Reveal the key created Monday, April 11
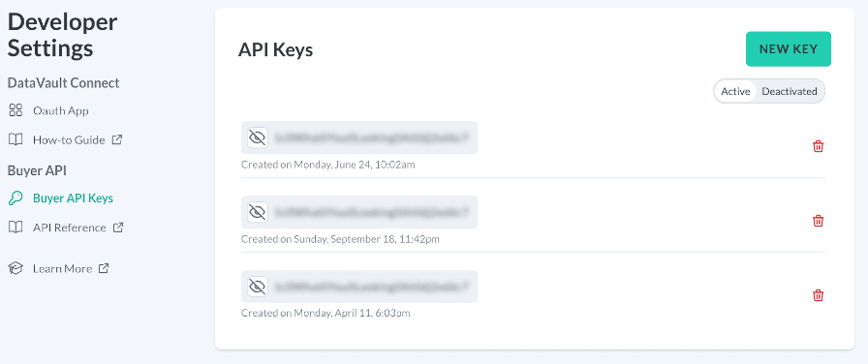Screen dimensions: 868x364 pyautogui.click(x=258, y=287)
